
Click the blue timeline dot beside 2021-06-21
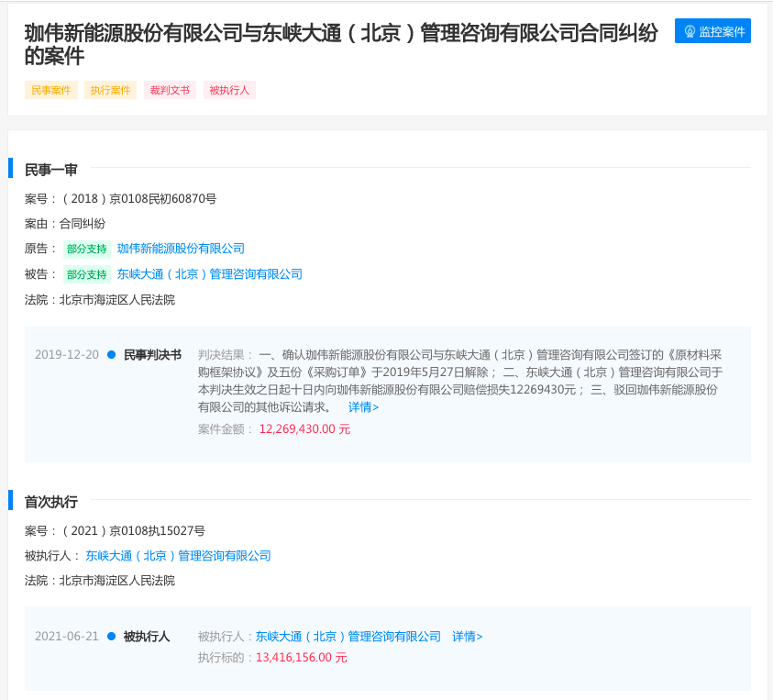[112, 637]
